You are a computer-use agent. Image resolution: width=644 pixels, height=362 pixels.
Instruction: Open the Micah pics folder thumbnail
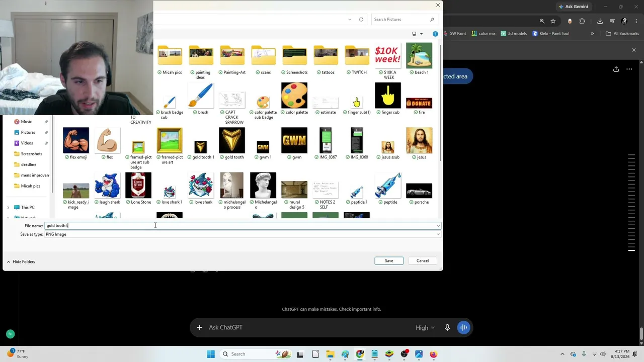pos(170,55)
